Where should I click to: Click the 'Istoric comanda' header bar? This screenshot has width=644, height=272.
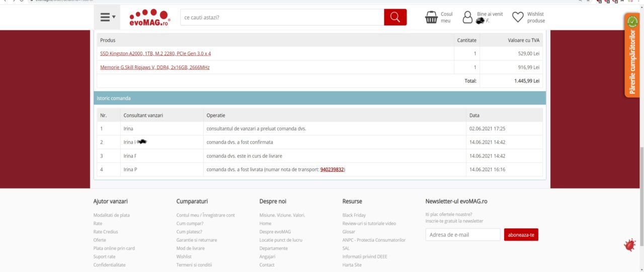coord(320,98)
